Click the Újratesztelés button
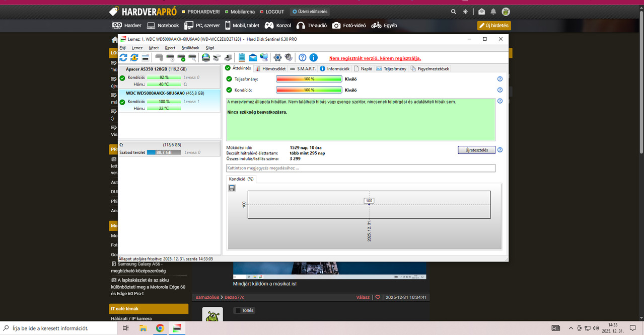The image size is (644, 335). point(476,150)
